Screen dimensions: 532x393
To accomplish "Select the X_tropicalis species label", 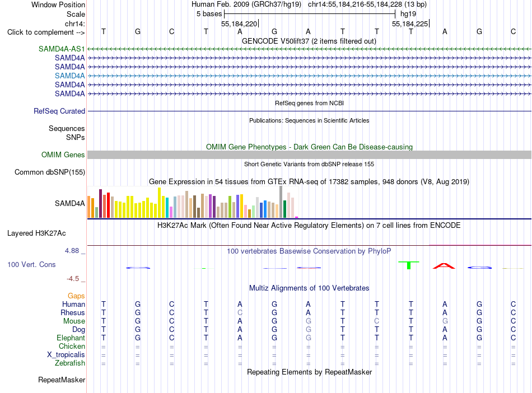I will tap(66, 355).
